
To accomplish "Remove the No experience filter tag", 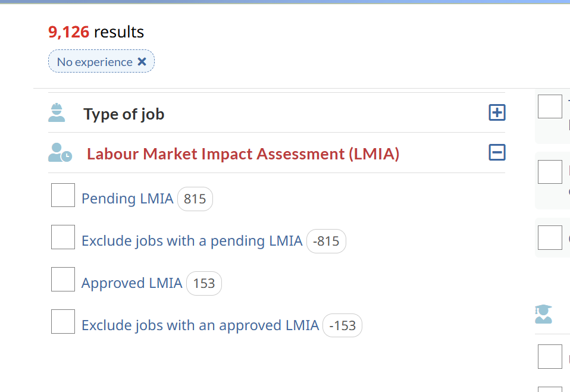I will tap(142, 62).
